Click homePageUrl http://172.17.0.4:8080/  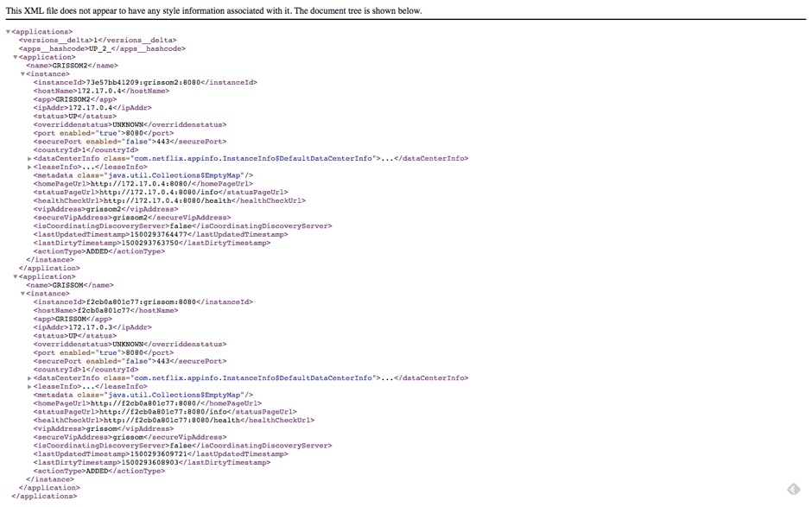tap(143, 184)
